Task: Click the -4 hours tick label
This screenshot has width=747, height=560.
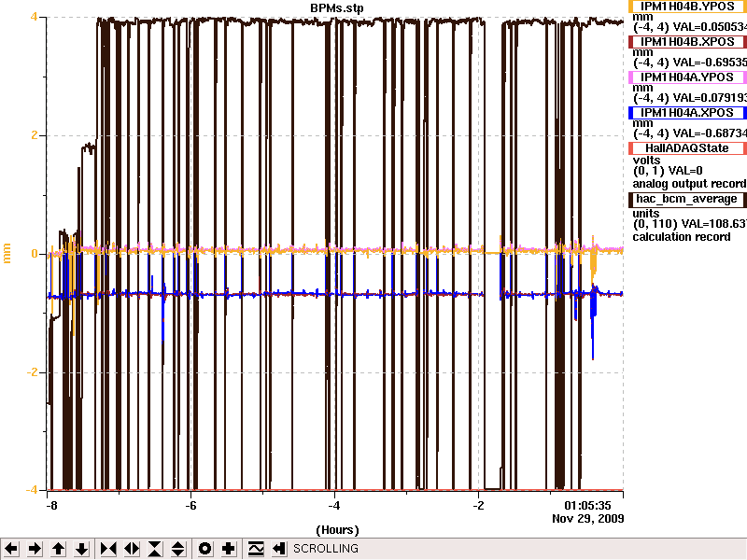Action: pyautogui.click(x=334, y=506)
